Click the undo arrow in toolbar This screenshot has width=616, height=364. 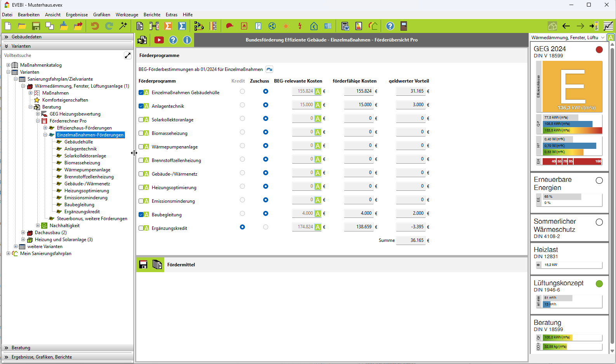pos(95,26)
